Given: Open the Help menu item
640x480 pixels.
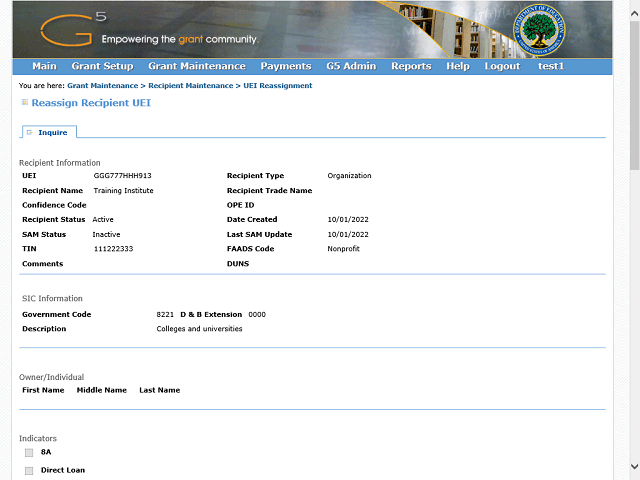Looking at the screenshot, I should tap(458, 66).
